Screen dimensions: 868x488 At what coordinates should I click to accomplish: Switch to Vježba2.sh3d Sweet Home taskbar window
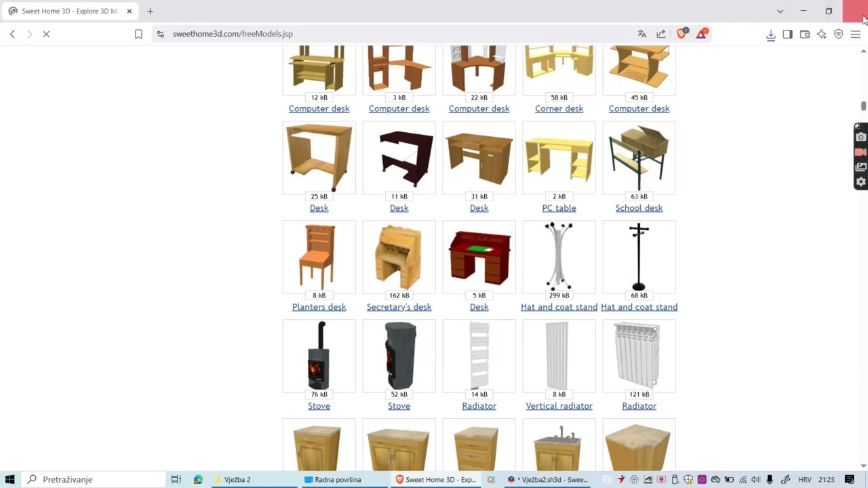pyautogui.click(x=548, y=479)
